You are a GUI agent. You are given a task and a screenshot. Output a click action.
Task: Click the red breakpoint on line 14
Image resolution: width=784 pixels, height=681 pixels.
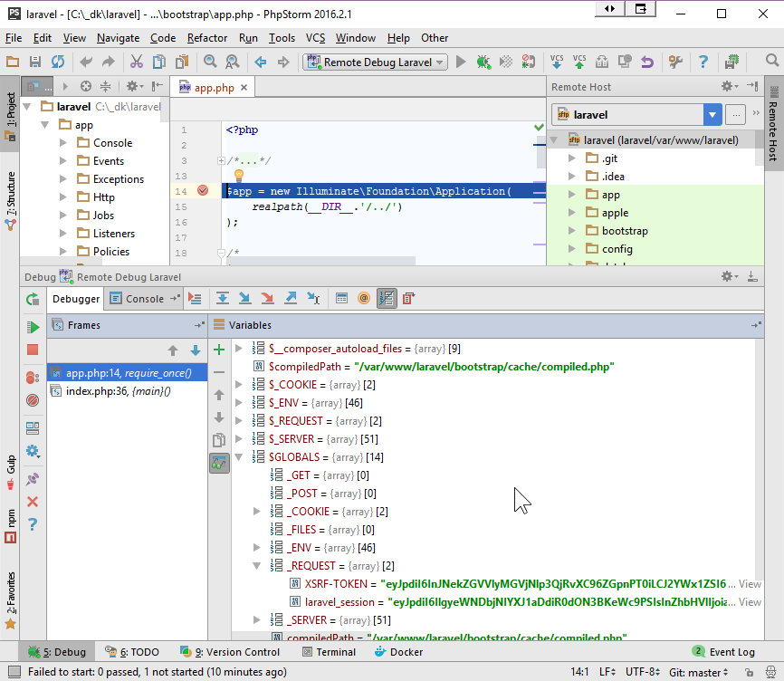point(202,192)
